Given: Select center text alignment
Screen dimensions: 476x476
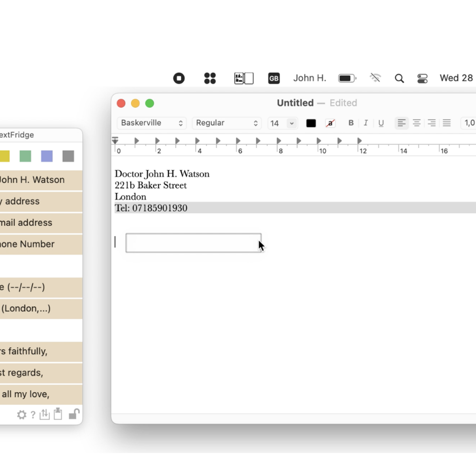Looking at the screenshot, I should (416, 123).
